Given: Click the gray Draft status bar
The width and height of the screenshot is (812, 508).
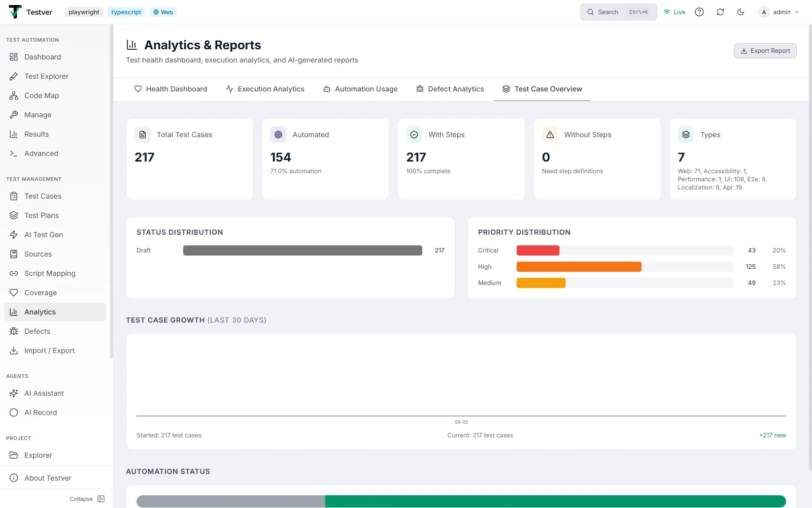Looking at the screenshot, I should pyautogui.click(x=302, y=250).
